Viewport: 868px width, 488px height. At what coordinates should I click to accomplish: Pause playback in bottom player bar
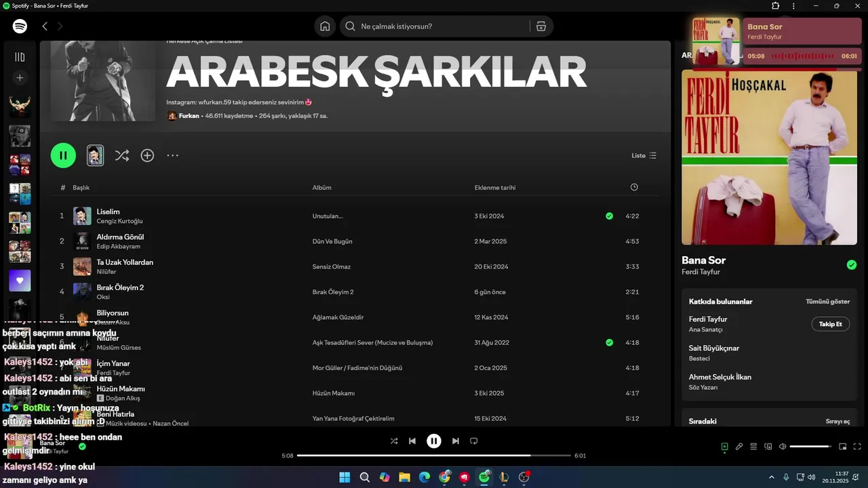click(x=434, y=441)
